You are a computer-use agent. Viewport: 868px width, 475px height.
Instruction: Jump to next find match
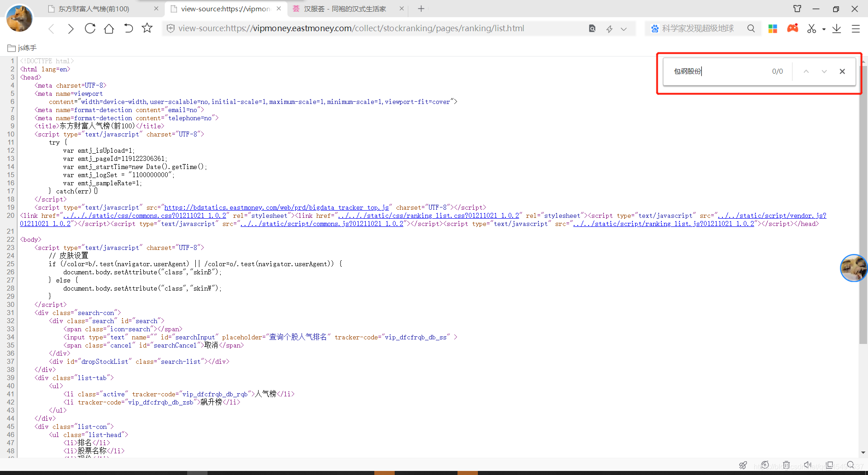coord(824,71)
